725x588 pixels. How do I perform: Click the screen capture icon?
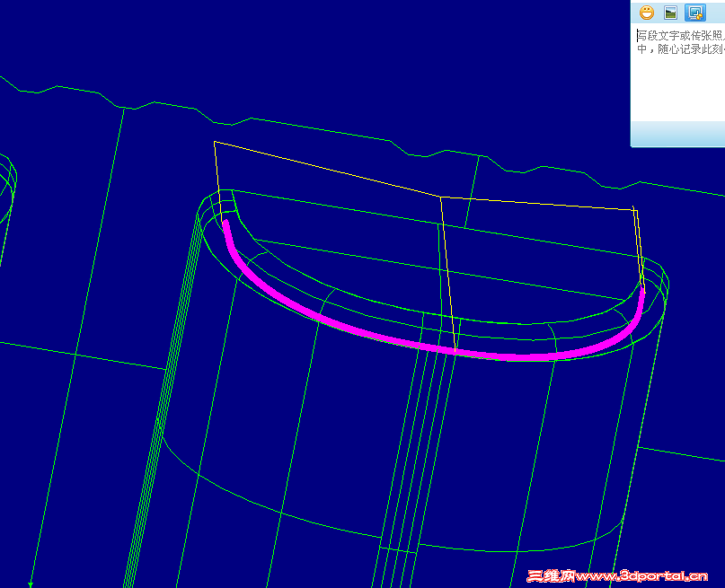click(695, 13)
